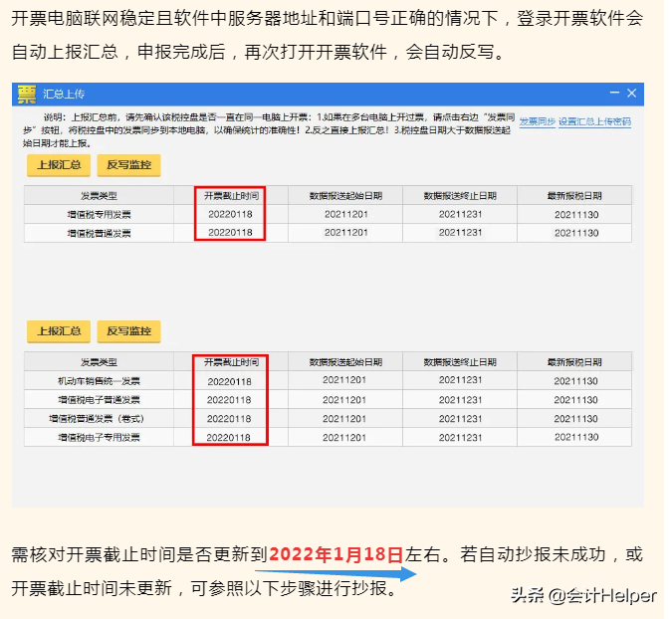672x619 pixels.
Task: Select the 增值税普通发票（卷式）row label
Action: (x=97, y=419)
